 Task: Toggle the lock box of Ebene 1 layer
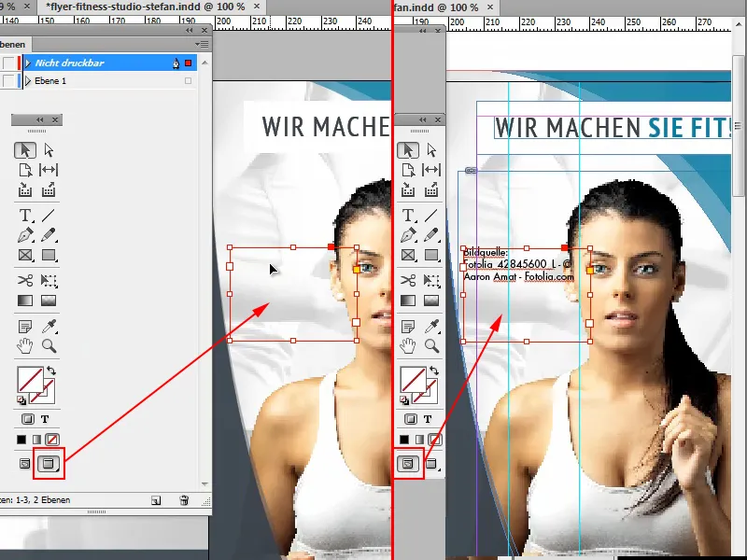[8, 81]
